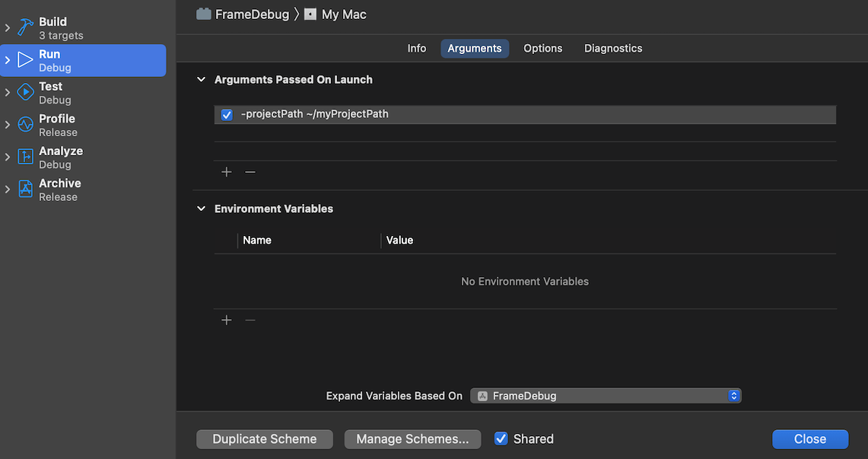Collapse the Environment Variables section
The image size is (868, 459).
click(x=201, y=208)
